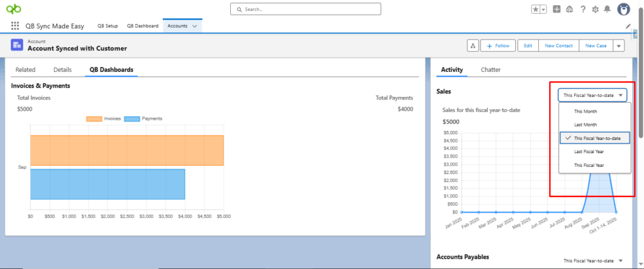Open Accounts Payables period dropdown
This screenshot has width=644, height=269.
click(592, 261)
